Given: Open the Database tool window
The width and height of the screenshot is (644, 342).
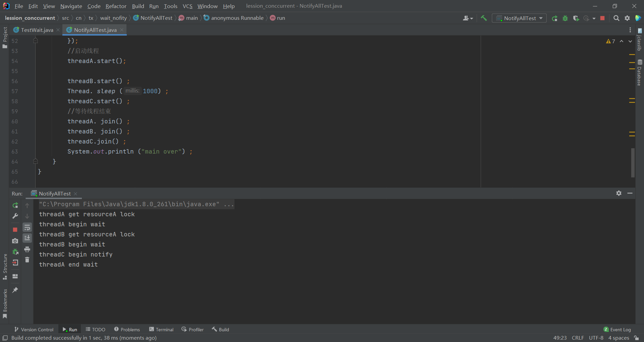Looking at the screenshot, I should pos(640,72).
